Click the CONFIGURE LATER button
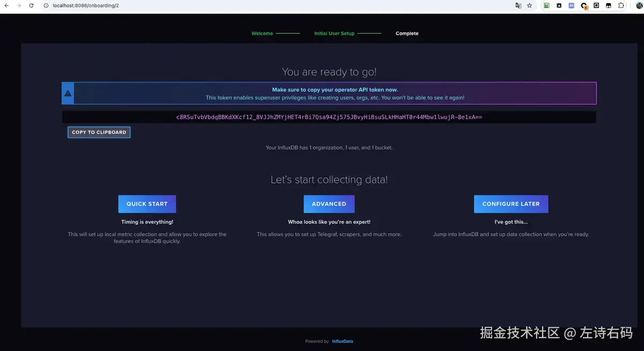Screen dimensions: 644x351 point(511,204)
